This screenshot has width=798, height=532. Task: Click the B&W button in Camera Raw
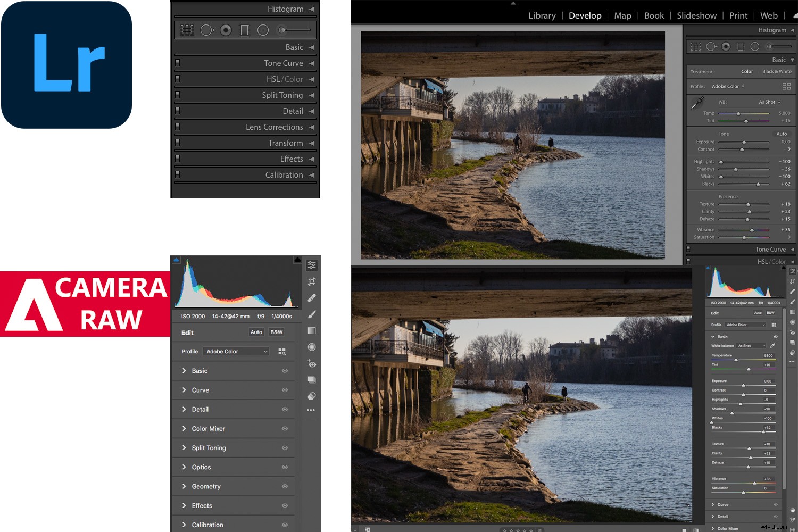click(x=276, y=332)
